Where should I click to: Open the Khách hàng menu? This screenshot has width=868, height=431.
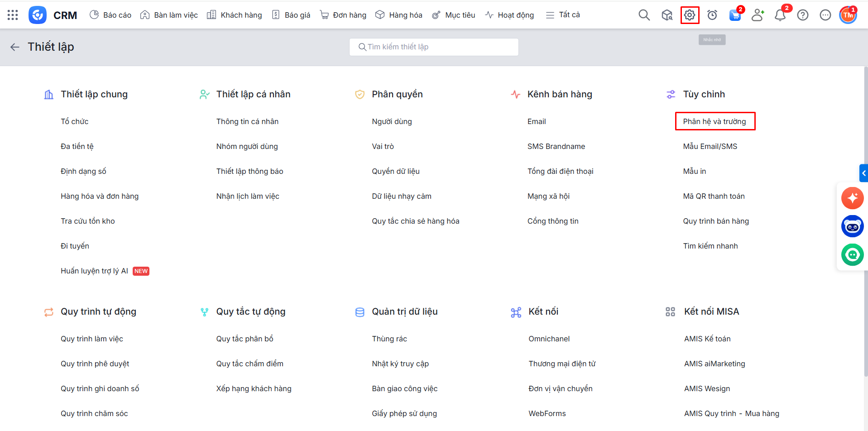235,15
